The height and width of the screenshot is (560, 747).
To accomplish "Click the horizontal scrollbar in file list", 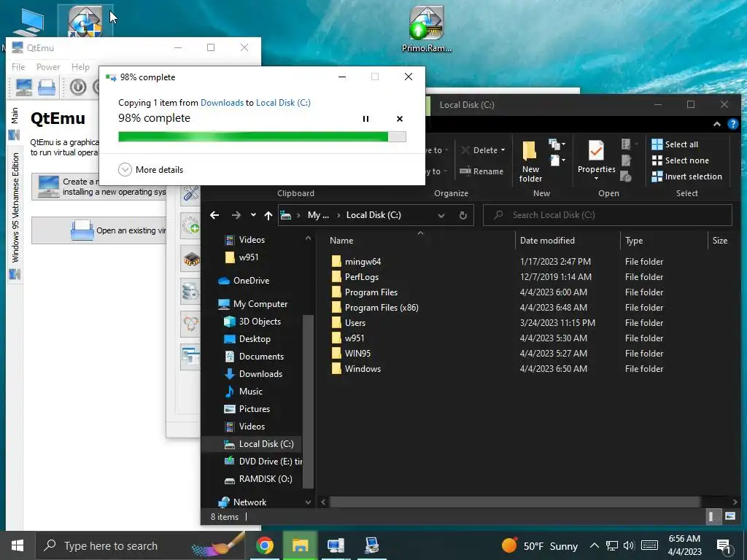I will point(514,502).
